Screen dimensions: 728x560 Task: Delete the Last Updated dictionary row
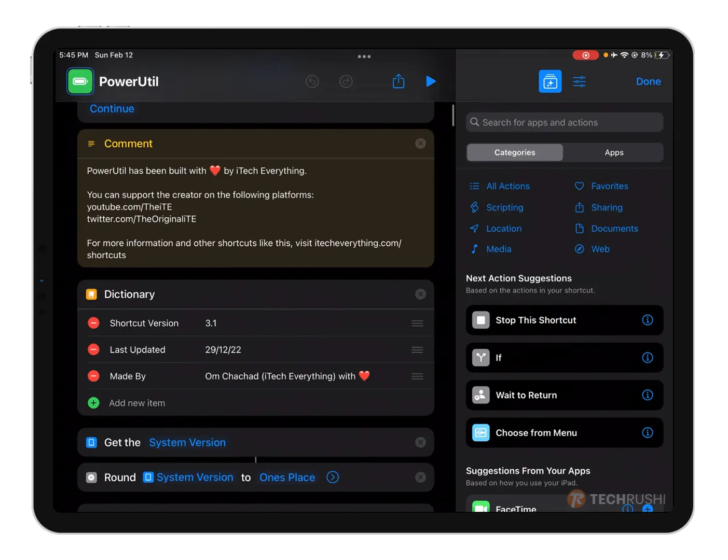93,349
